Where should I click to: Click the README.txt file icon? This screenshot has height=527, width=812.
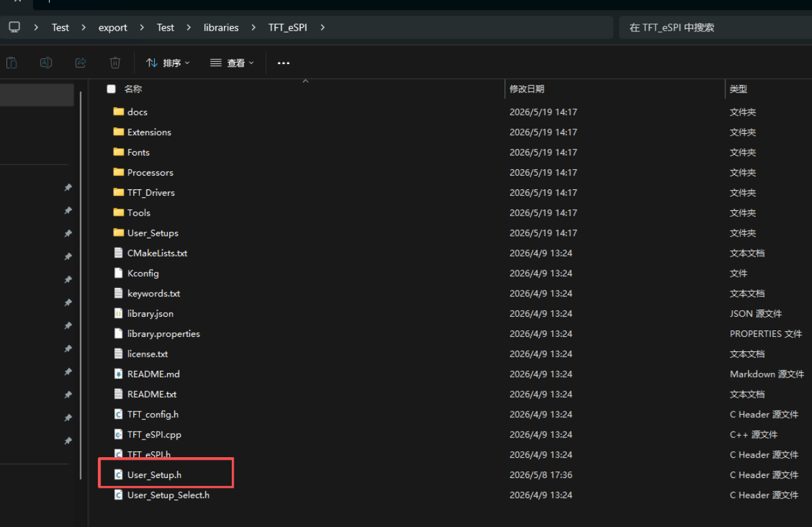118,394
